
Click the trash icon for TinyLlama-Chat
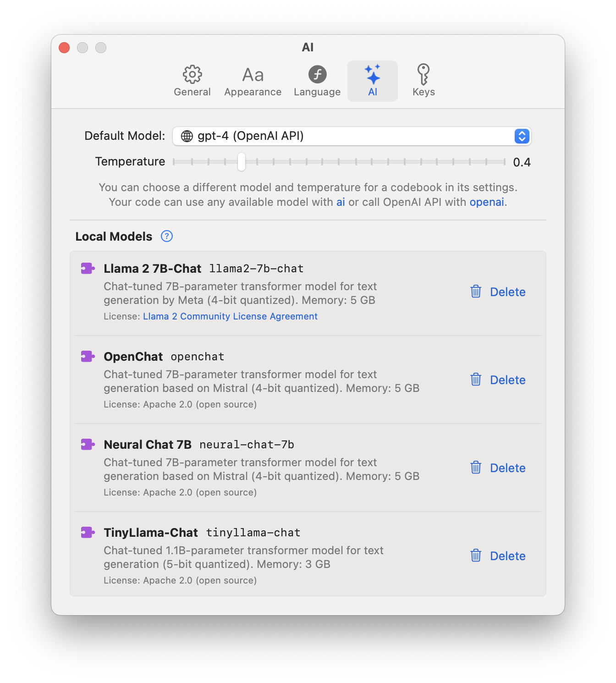point(476,556)
